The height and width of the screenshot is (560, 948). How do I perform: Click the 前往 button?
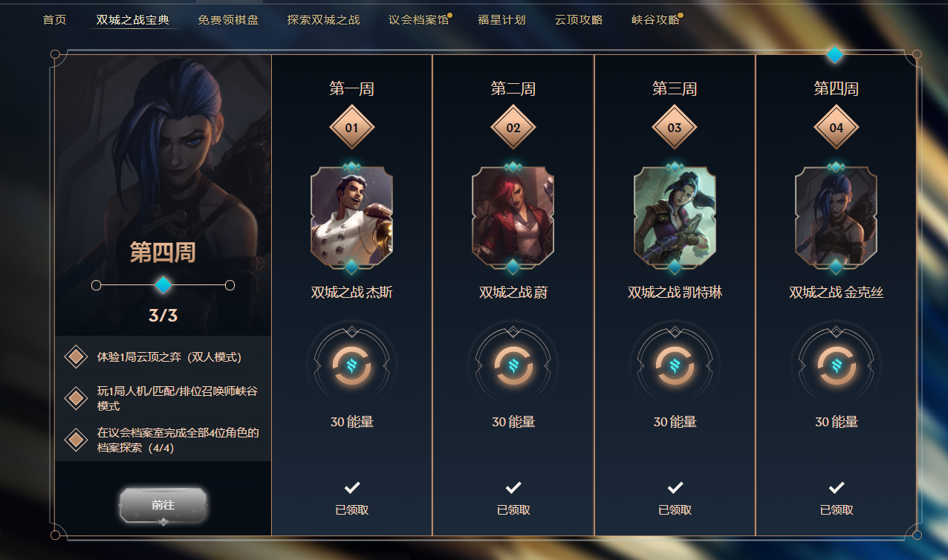point(163,505)
